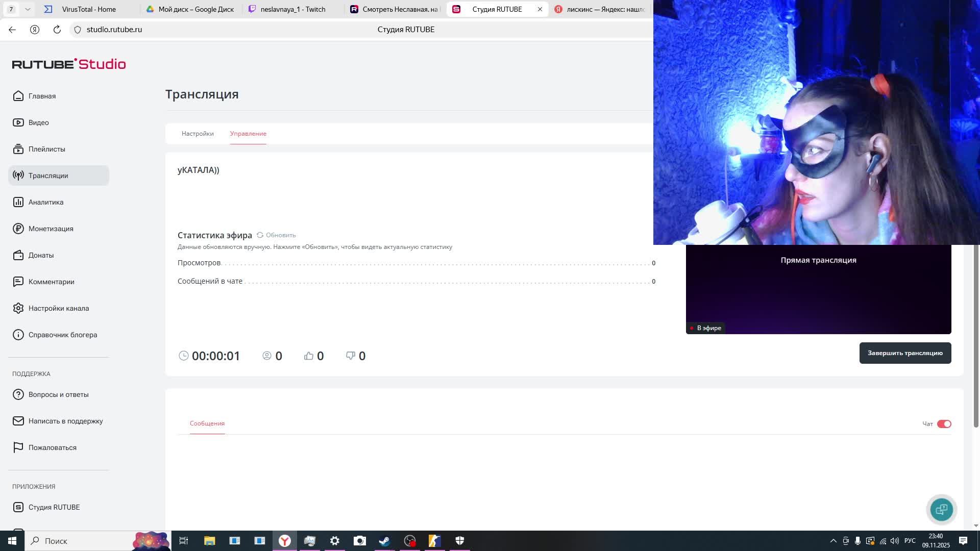Go to the Плейлисты sidebar item
The width and height of the screenshot is (980, 551).
[x=46, y=149]
